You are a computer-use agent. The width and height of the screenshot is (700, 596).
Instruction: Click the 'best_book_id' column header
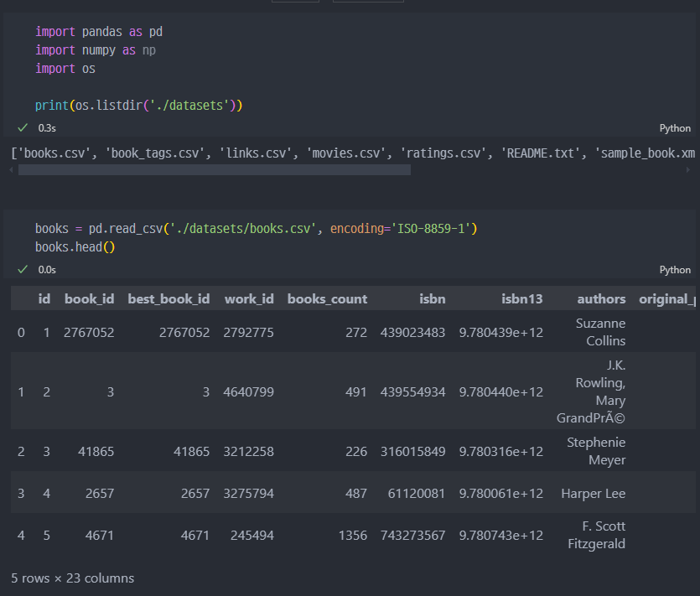coord(169,298)
